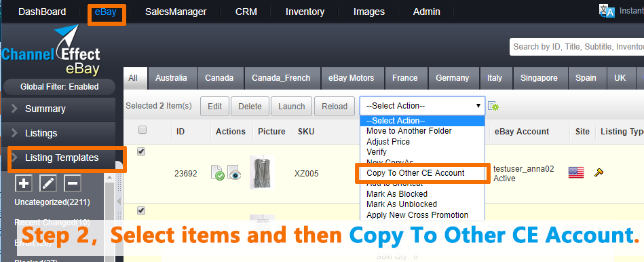Click the eye preview icon for 23692
Viewport: 644px width, 262px height.
pos(235,173)
